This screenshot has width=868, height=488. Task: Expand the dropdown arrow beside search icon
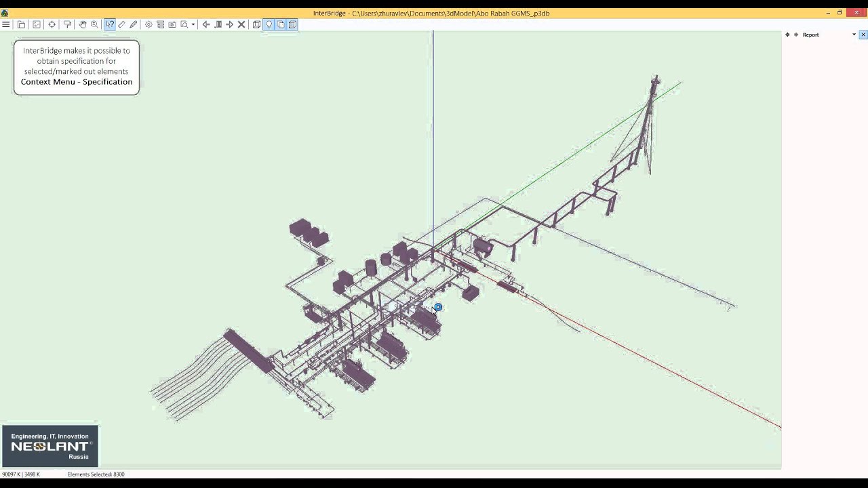(x=193, y=24)
